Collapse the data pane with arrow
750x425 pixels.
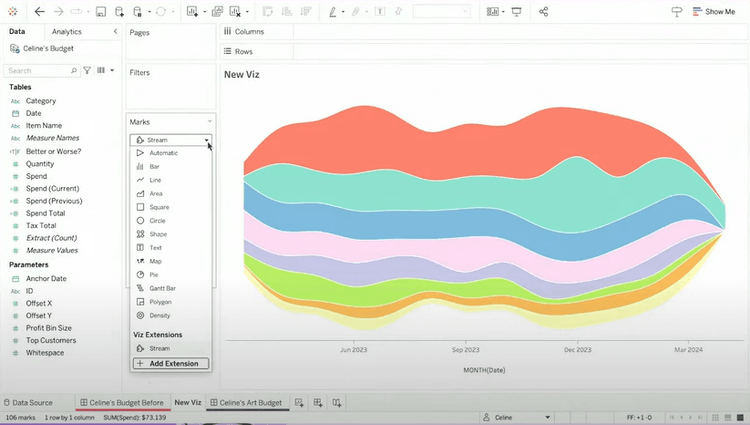pyautogui.click(x=115, y=32)
